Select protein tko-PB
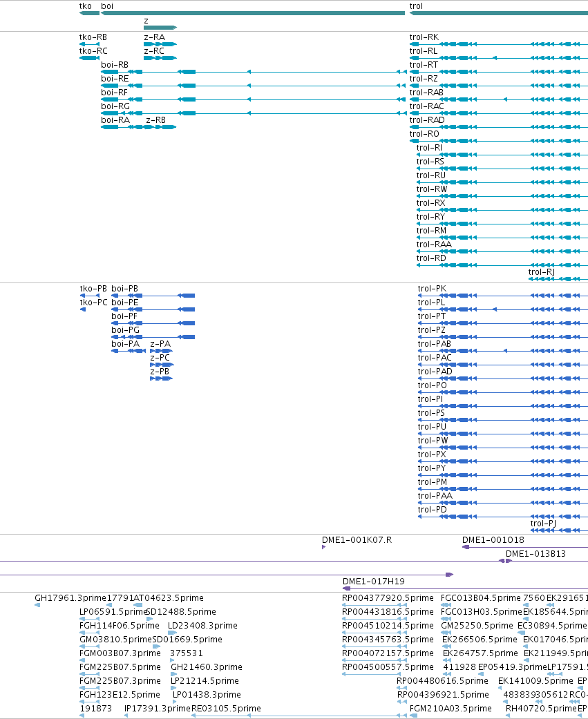Viewport: 588px width, 719px height. 93,289
